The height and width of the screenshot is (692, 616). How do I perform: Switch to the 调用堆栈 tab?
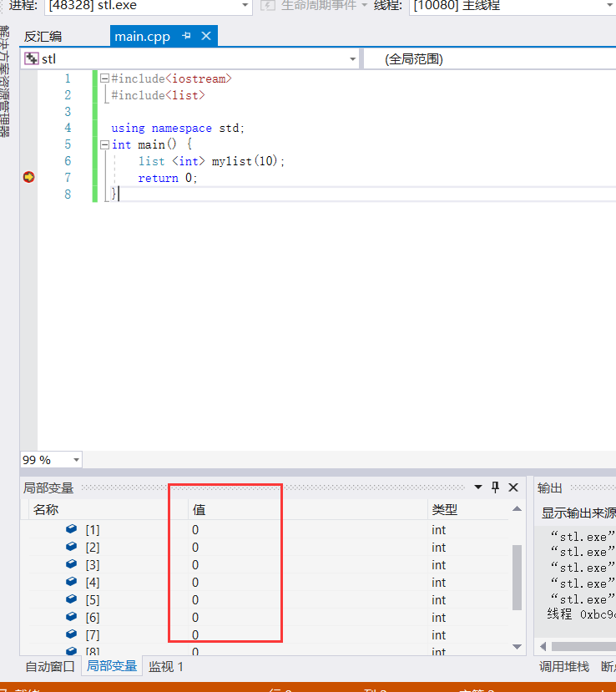(564, 666)
